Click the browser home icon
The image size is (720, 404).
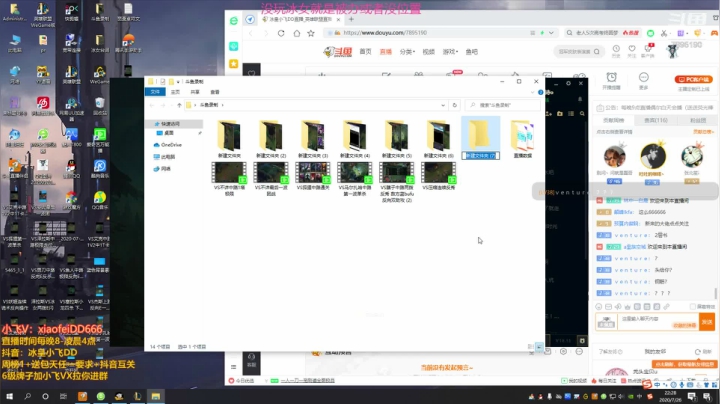click(x=297, y=33)
